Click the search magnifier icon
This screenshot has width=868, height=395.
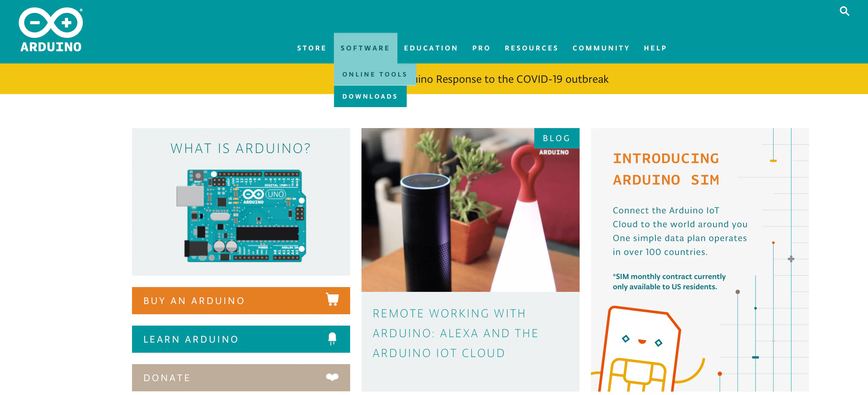tap(844, 11)
